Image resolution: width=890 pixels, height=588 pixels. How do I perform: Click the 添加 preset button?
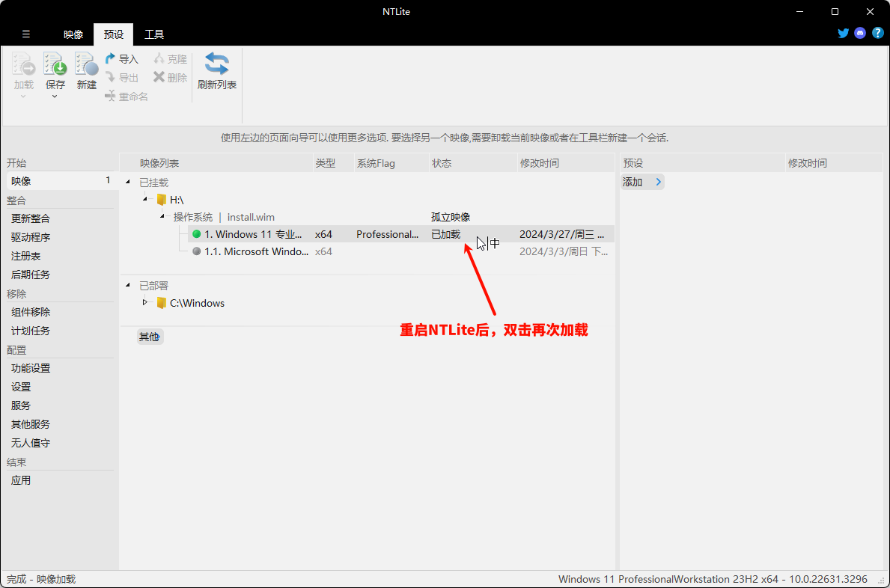[642, 182]
